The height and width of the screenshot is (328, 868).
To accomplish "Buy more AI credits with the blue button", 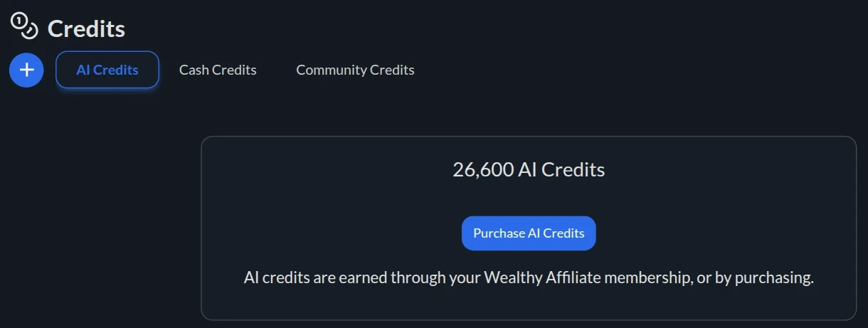I will pos(529,233).
